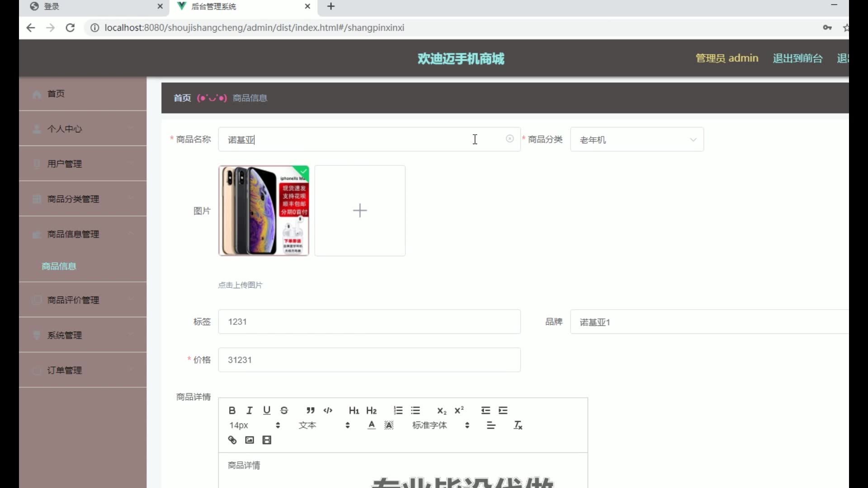Expand 用户管理 sidebar menu
The image size is (868, 488).
point(83,164)
